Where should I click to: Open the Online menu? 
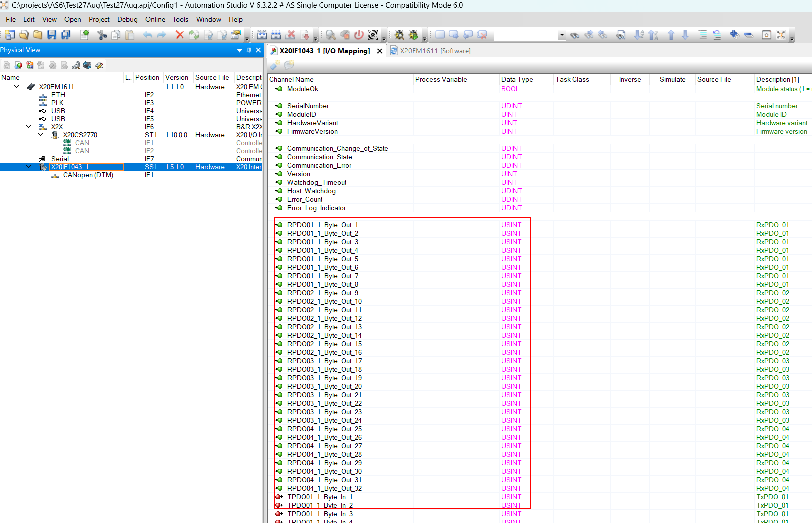155,19
